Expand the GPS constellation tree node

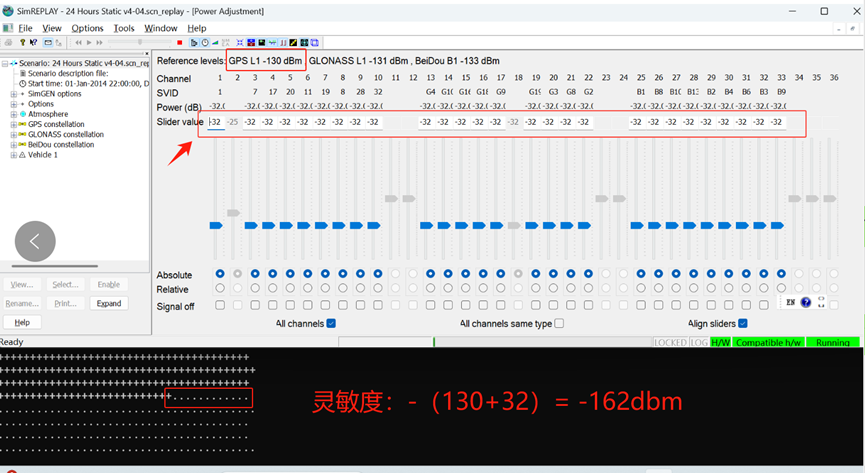coord(12,124)
